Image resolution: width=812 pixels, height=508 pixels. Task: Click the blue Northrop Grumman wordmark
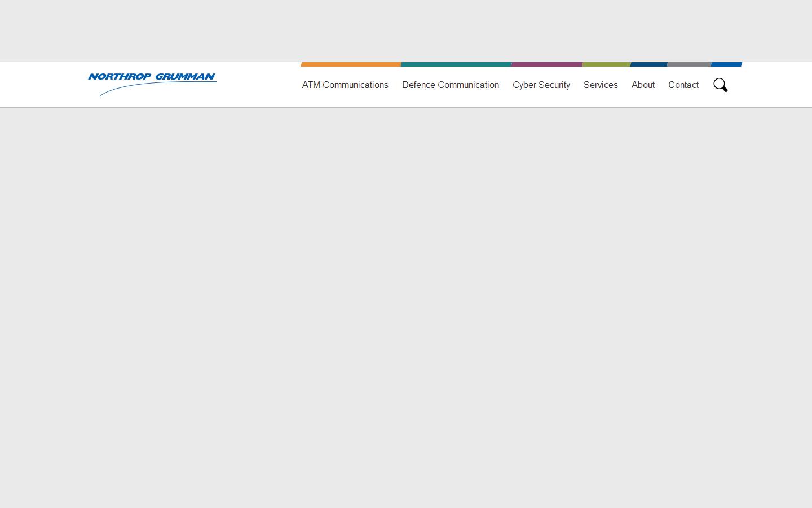pos(152,77)
